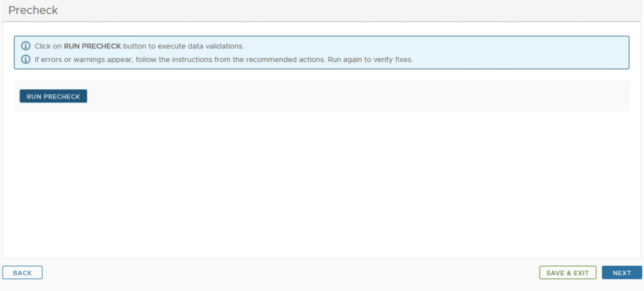644x291 pixels.
Task: Click the info icon beside the errors or warnings message
Action: pos(26,60)
